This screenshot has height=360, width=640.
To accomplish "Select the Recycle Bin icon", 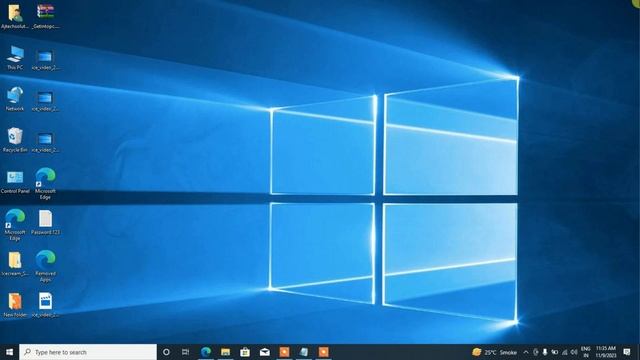I will (15, 140).
